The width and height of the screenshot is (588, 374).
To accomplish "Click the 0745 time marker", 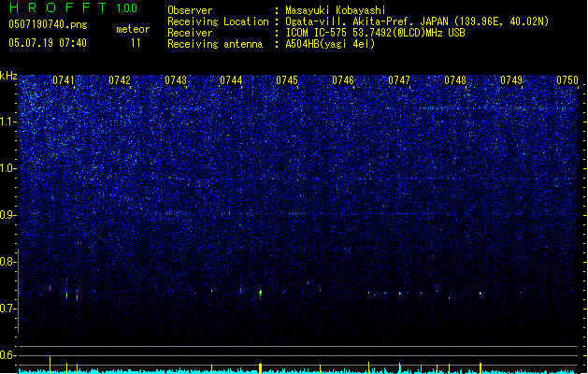I will 287,80.
